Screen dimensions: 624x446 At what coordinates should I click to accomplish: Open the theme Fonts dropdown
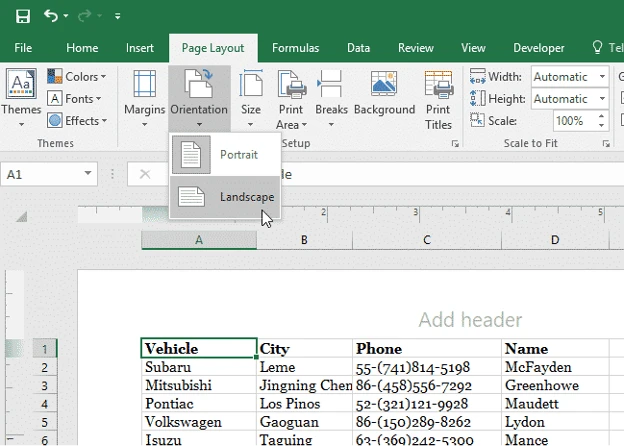click(x=74, y=98)
